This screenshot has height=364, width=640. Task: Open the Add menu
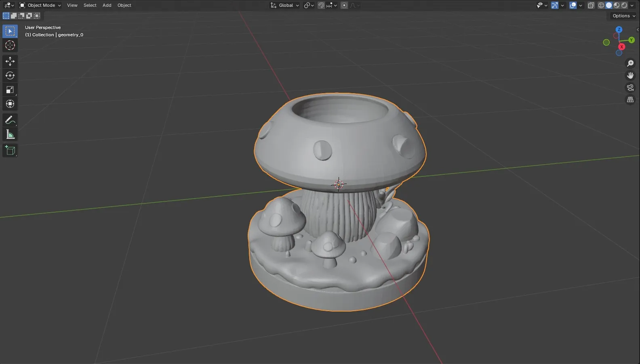[x=107, y=5]
